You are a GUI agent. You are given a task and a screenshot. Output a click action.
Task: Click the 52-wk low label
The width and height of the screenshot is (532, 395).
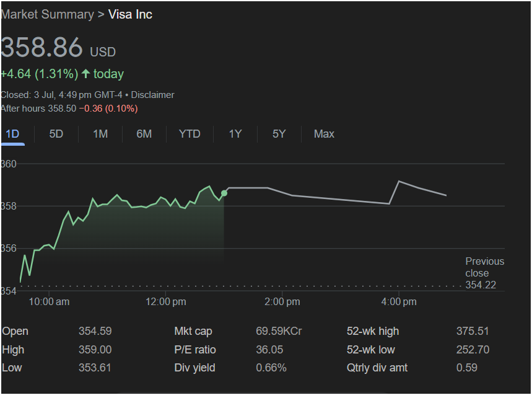(371, 350)
